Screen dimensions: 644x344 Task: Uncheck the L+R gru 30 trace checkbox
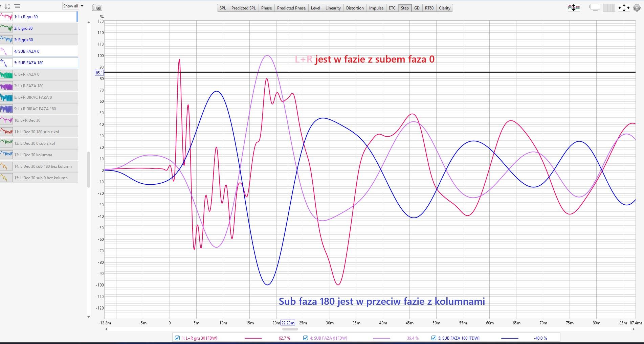click(177, 338)
